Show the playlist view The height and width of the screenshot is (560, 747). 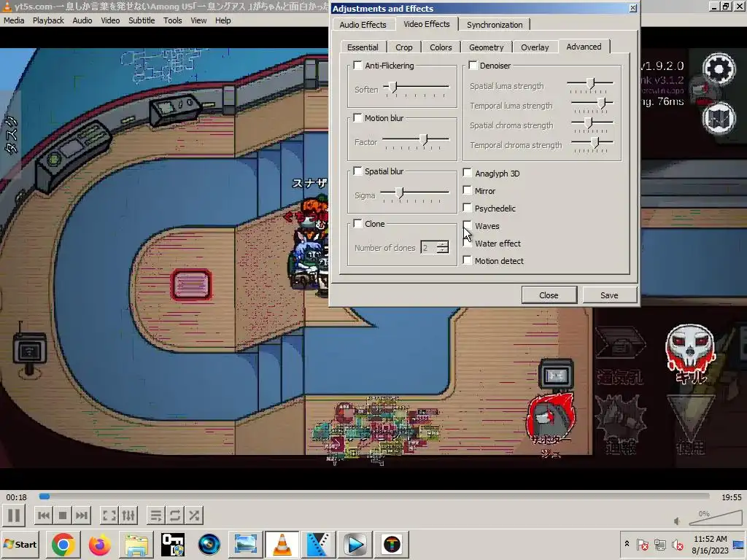[x=156, y=516]
